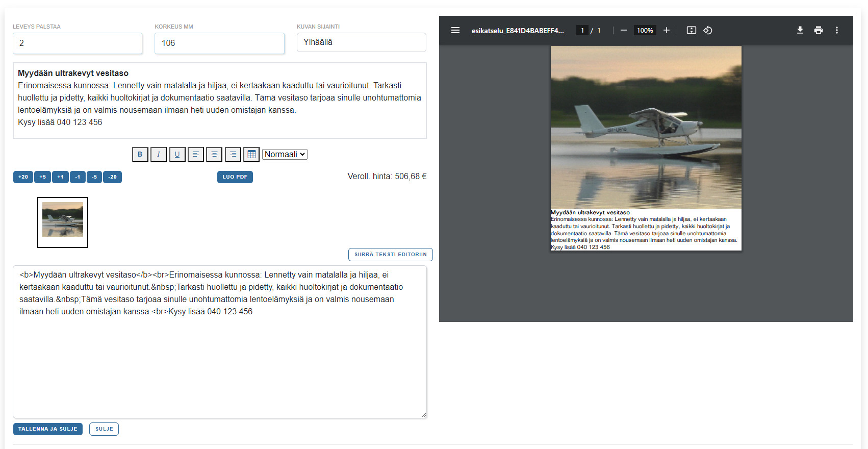
Task: Increase height with the +5 button
Action: pyautogui.click(x=42, y=177)
